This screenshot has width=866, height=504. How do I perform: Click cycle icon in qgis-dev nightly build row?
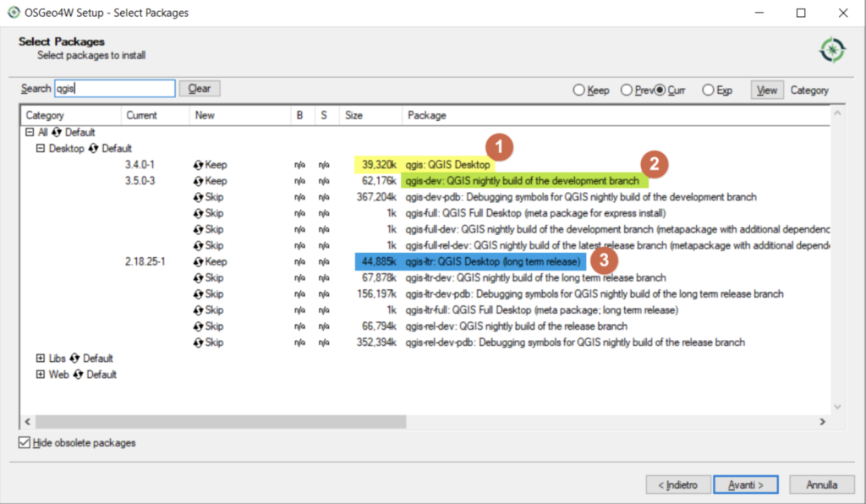tap(198, 181)
